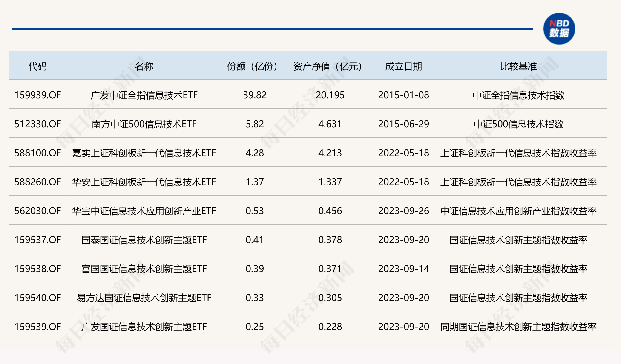Click share value 0.41
621x364 pixels.
pos(255,240)
